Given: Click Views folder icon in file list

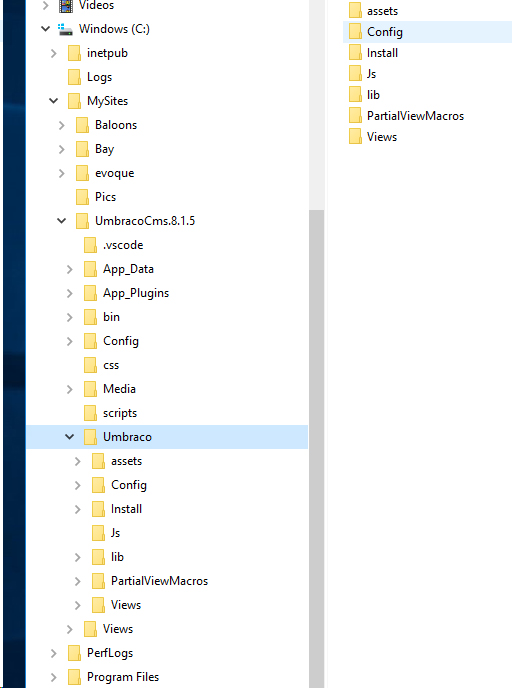Looking at the screenshot, I should pos(355,137).
